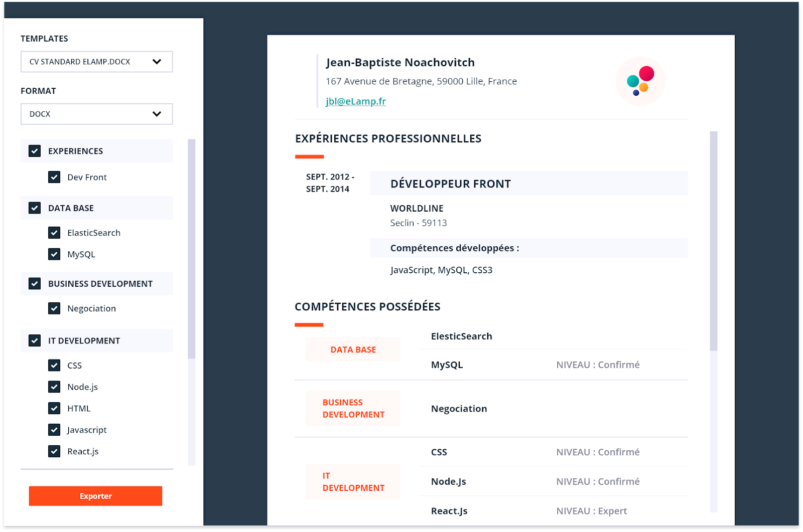This screenshot has height=532, width=803.
Task: Click the Negociation skill in preview
Action: pos(459,409)
